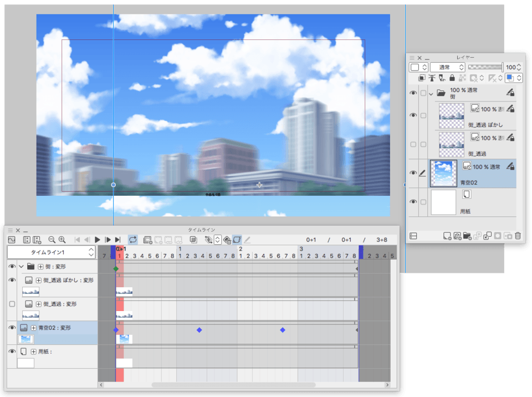
Task: Show the 街_透過 track in the timeline
Action: point(12,304)
